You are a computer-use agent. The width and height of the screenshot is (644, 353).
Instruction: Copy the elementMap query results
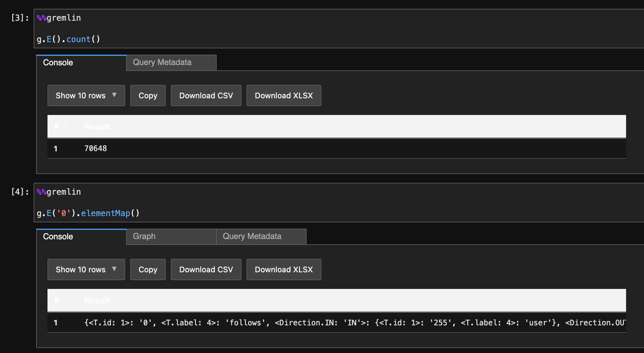148,269
